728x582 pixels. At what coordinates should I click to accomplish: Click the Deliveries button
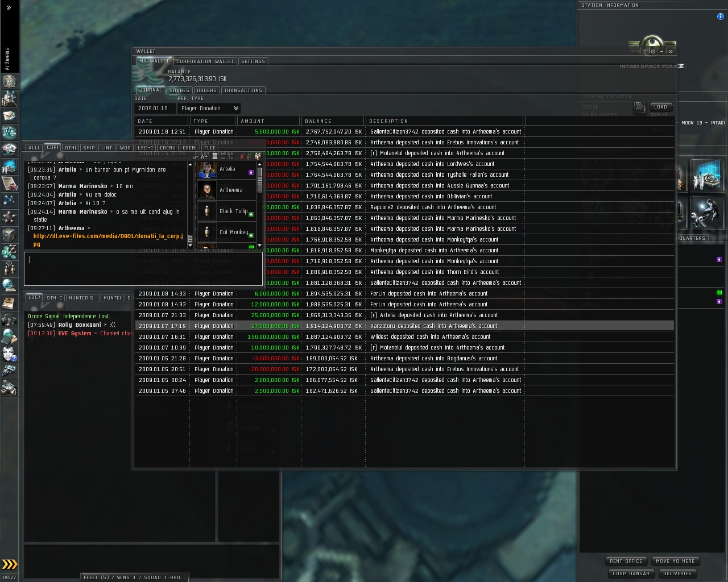677,573
